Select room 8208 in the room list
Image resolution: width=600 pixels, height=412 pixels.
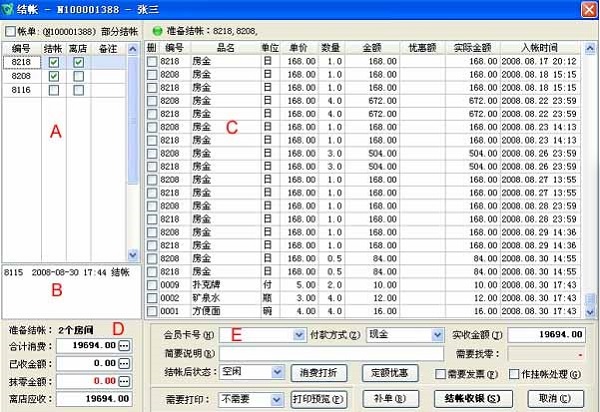point(21,76)
